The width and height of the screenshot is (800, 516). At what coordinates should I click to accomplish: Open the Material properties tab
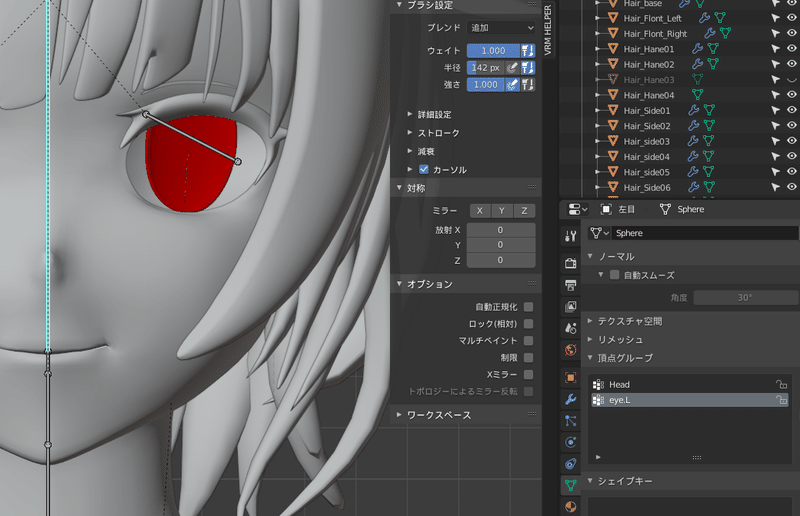(x=570, y=506)
